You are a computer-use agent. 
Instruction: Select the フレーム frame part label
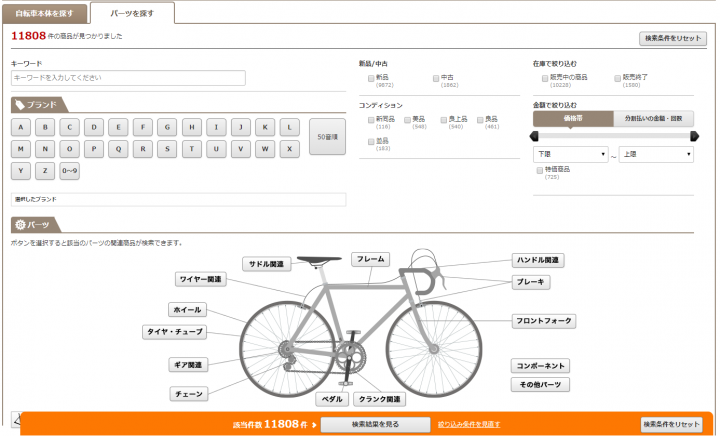tap(370, 259)
